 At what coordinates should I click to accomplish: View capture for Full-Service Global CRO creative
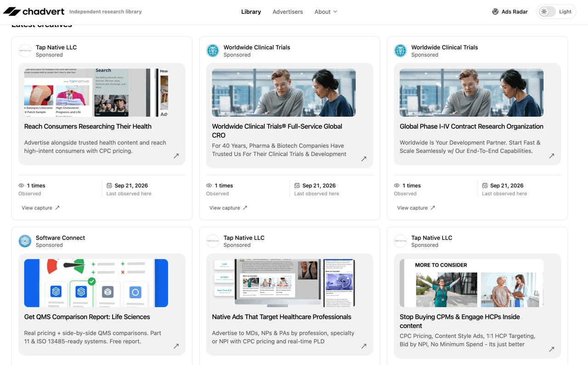tap(228, 208)
